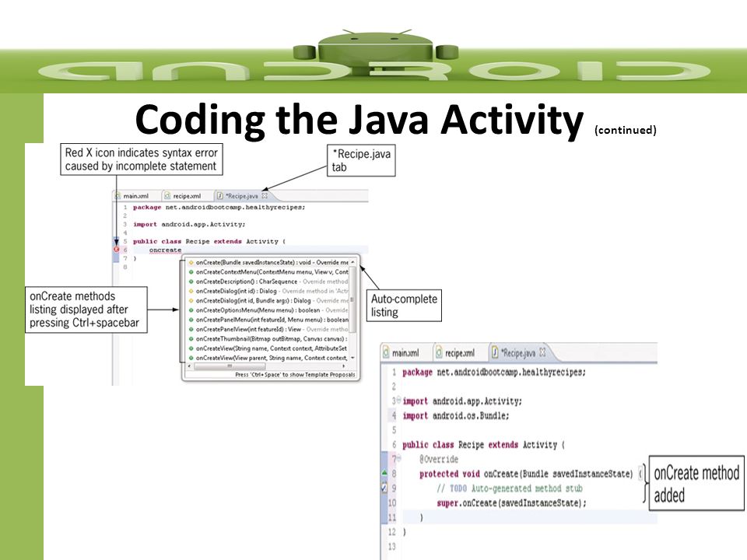Image resolution: width=747 pixels, height=560 pixels.
Task: Close the *Recipe.java tab in the lower editor
Action: (x=542, y=353)
